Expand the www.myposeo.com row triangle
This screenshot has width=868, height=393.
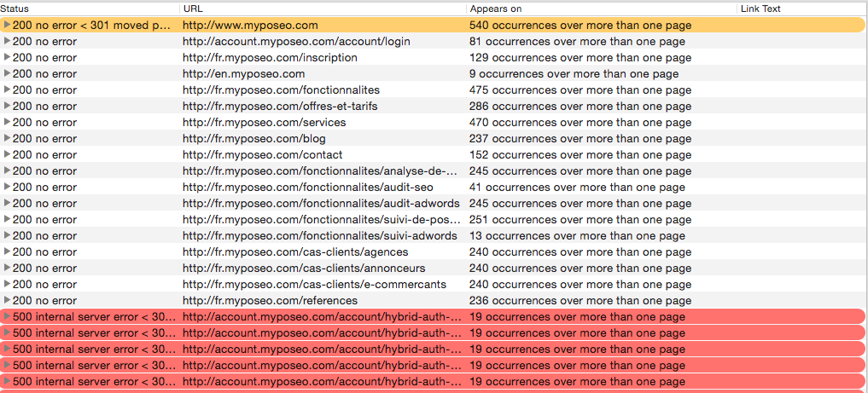pyautogui.click(x=7, y=25)
